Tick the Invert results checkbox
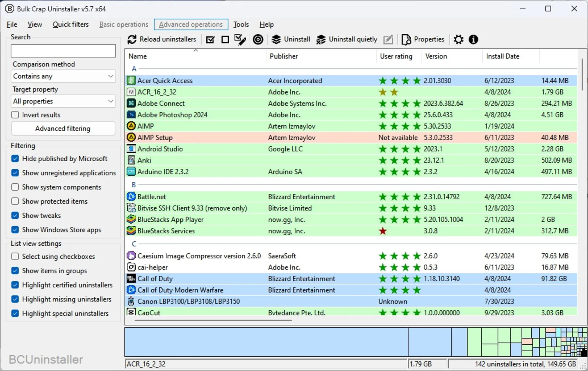The height and width of the screenshot is (371, 588). (x=15, y=115)
